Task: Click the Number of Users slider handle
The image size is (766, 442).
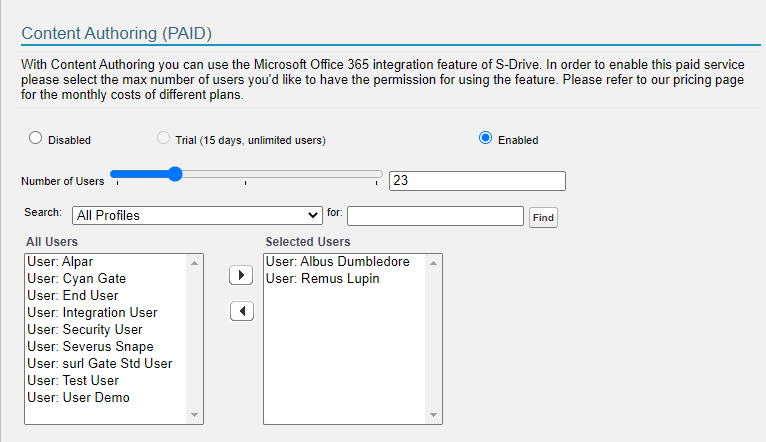Action: 175,174
